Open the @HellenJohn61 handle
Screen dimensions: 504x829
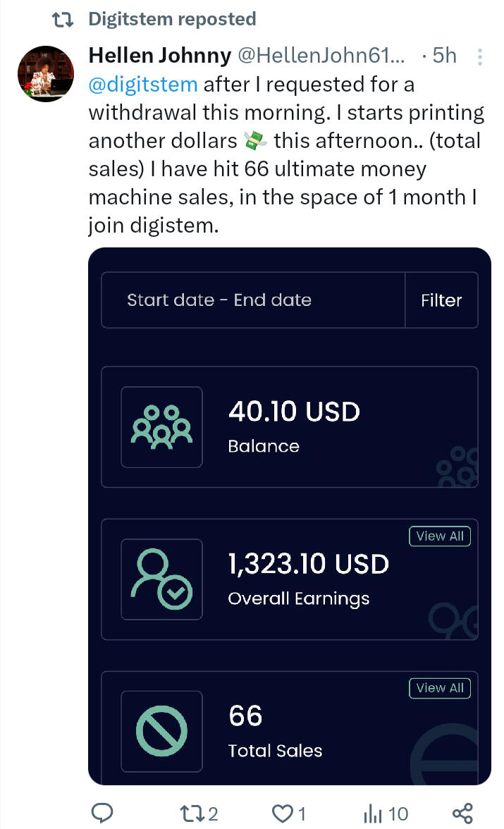pyautogui.click(x=324, y=56)
